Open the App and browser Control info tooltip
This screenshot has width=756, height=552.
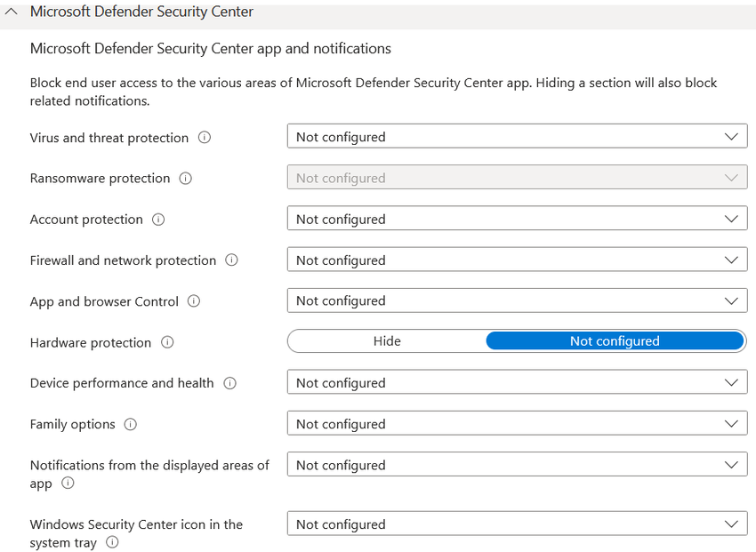193,301
